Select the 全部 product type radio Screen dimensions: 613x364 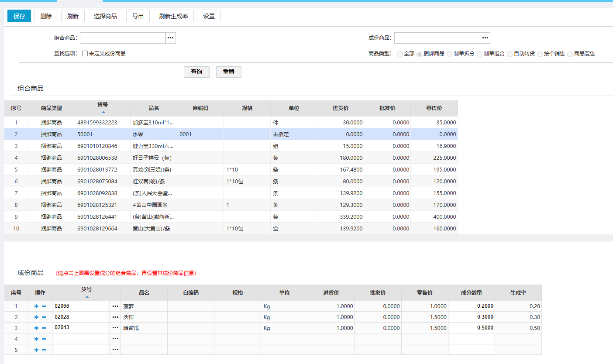[400, 54]
